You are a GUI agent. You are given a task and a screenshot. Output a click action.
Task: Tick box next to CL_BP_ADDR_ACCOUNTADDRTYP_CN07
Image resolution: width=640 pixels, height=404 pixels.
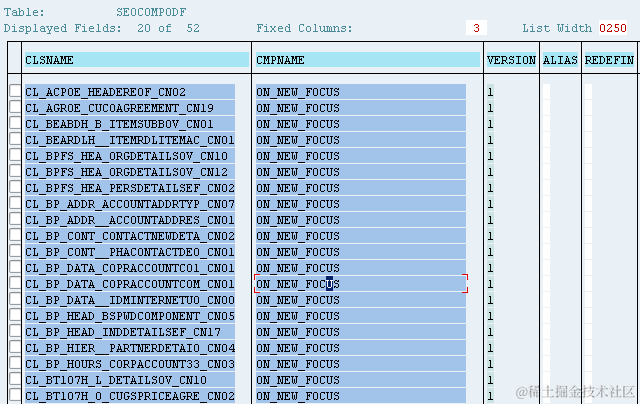15,203
